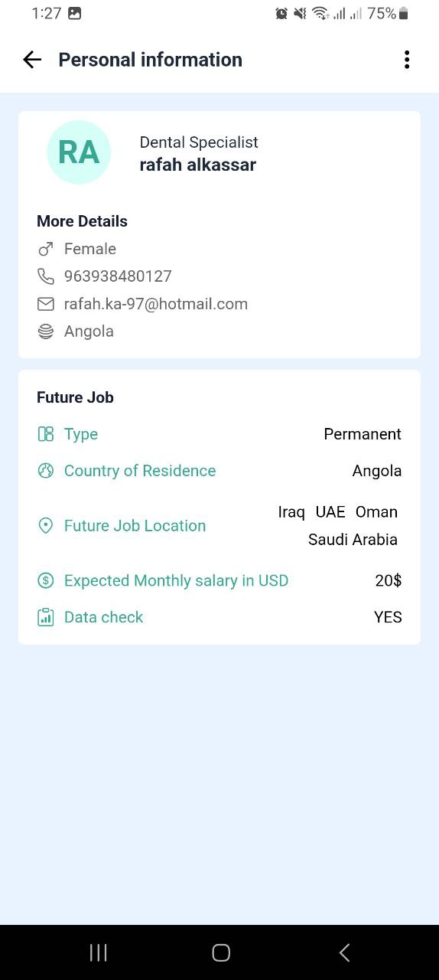Tap the Saudi Arabia location entry
Image resolution: width=439 pixels, height=980 pixels.
353,540
